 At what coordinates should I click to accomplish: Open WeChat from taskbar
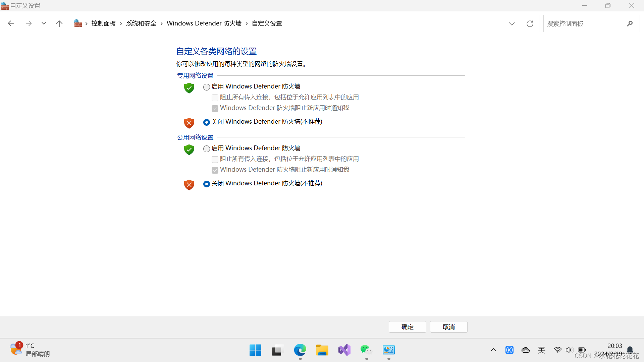point(367,350)
